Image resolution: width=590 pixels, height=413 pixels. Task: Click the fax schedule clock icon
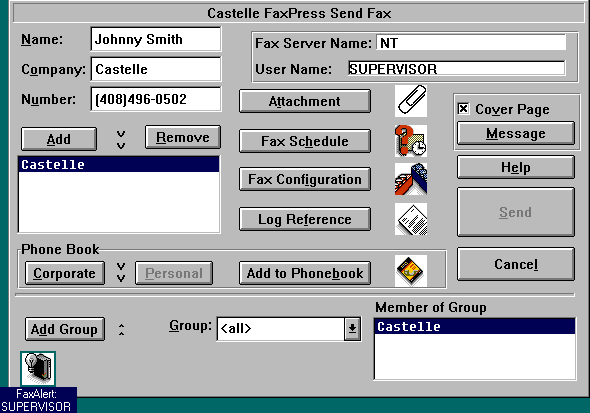[411, 141]
